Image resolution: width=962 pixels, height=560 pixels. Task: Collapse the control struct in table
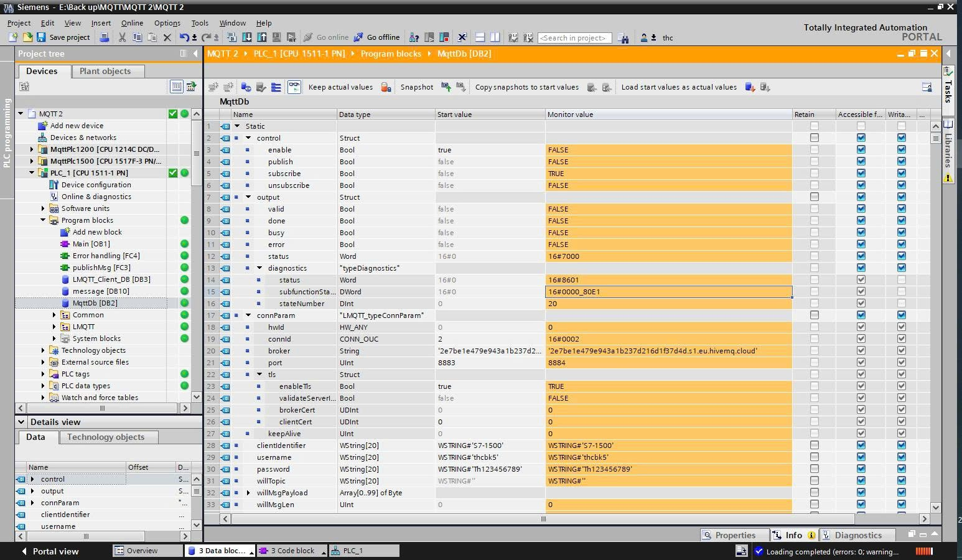pyautogui.click(x=248, y=138)
